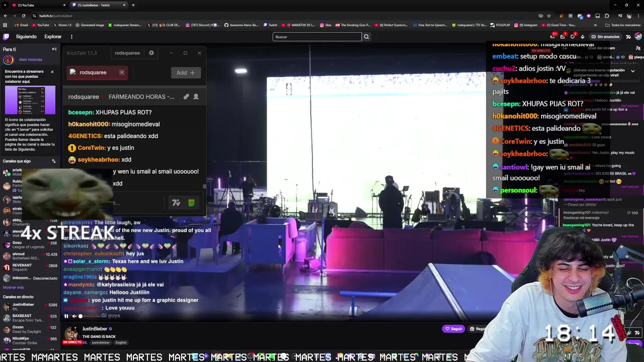Open the Chrome apps grid icon
Image resolution: width=644 pixels, height=362 pixels.
[x=5, y=25]
